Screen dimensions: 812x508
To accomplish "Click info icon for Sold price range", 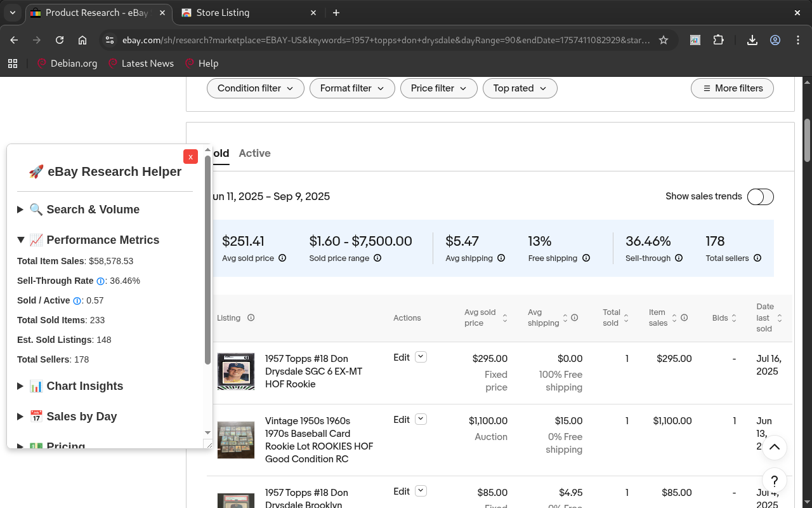I will [x=377, y=258].
